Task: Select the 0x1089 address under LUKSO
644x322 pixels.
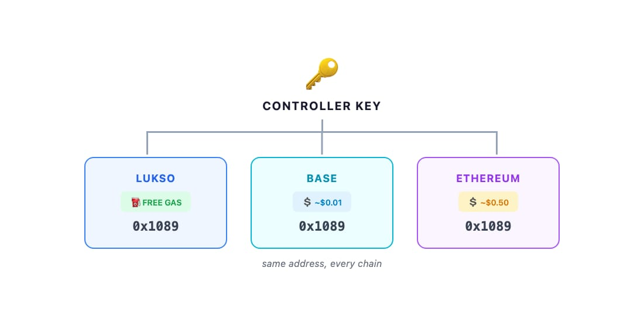Action: tap(156, 227)
